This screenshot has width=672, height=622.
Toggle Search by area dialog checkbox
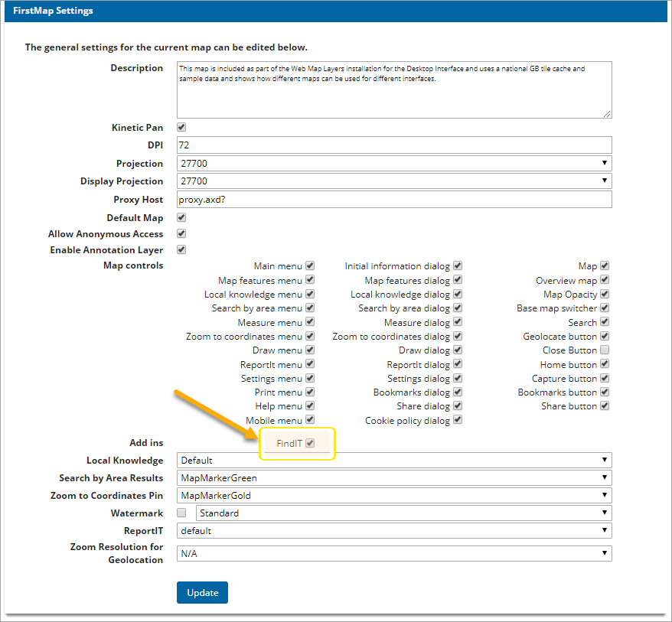458,308
